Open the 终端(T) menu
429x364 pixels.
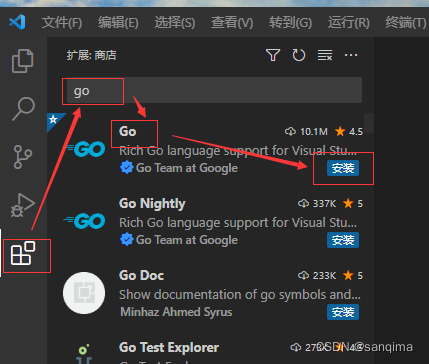coord(406,23)
